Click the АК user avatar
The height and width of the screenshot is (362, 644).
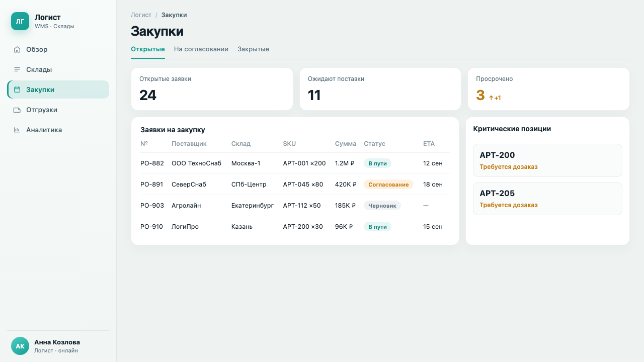(x=20, y=346)
